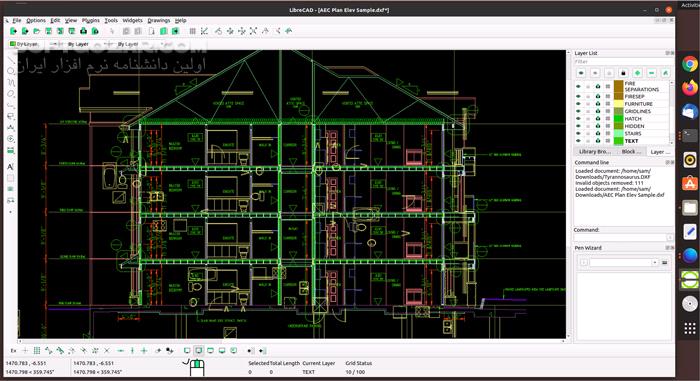700x381 pixels.
Task: Open the File menu
Action: [17, 21]
